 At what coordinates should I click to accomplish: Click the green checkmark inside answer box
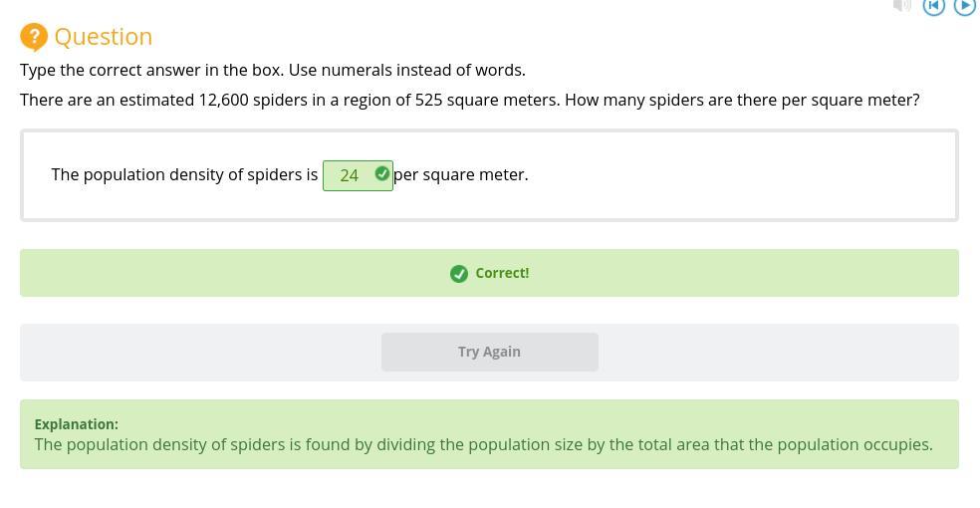pyautogui.click(x=381, y=174)
